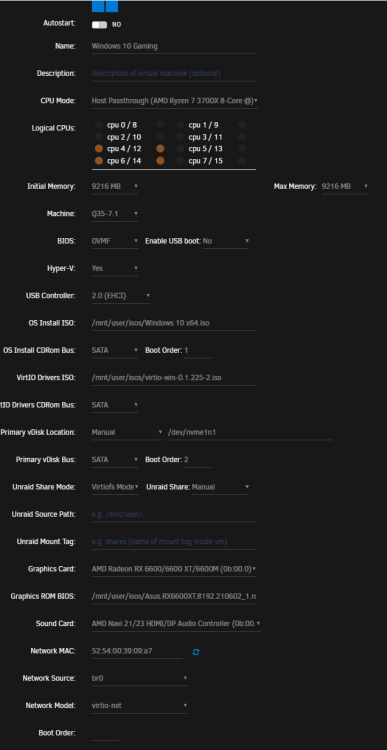This screenshot has width=387, height=750.
Task: Open the USB Controller dropdown
Action: coord(121,296)
